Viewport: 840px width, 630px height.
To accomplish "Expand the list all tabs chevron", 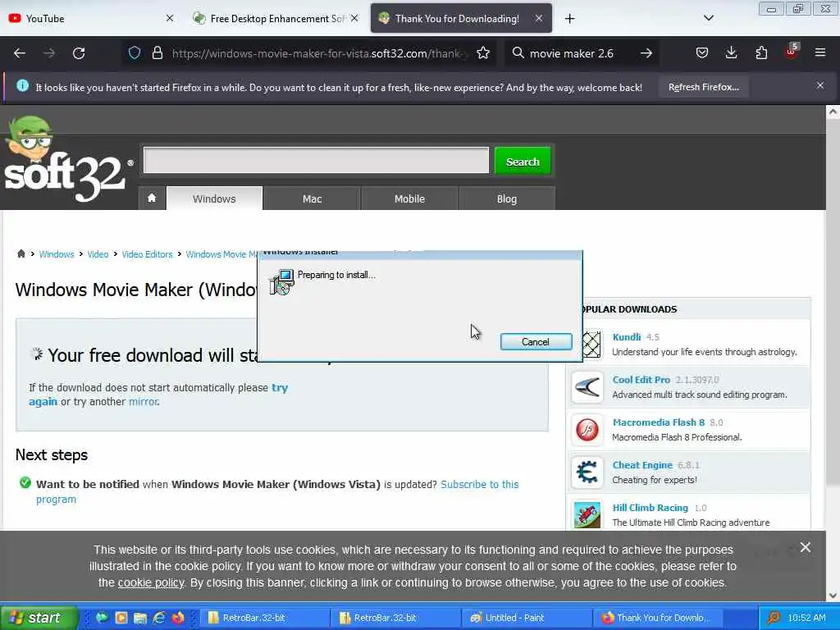I will point(708,18).
